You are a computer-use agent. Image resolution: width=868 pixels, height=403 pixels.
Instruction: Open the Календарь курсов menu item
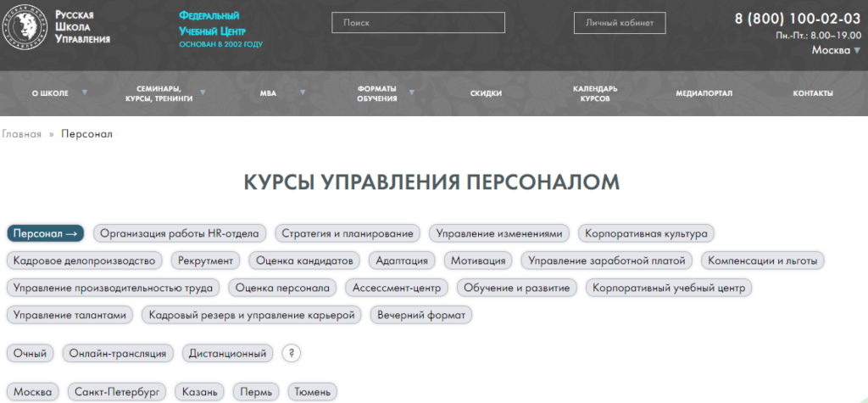click(x=595, y=93)
